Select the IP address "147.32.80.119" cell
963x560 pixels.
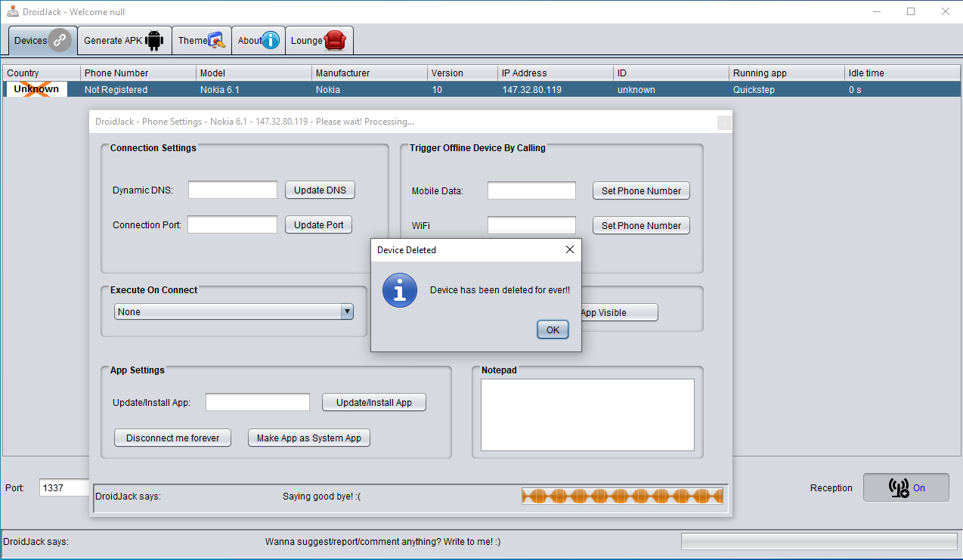click(556, 89)
